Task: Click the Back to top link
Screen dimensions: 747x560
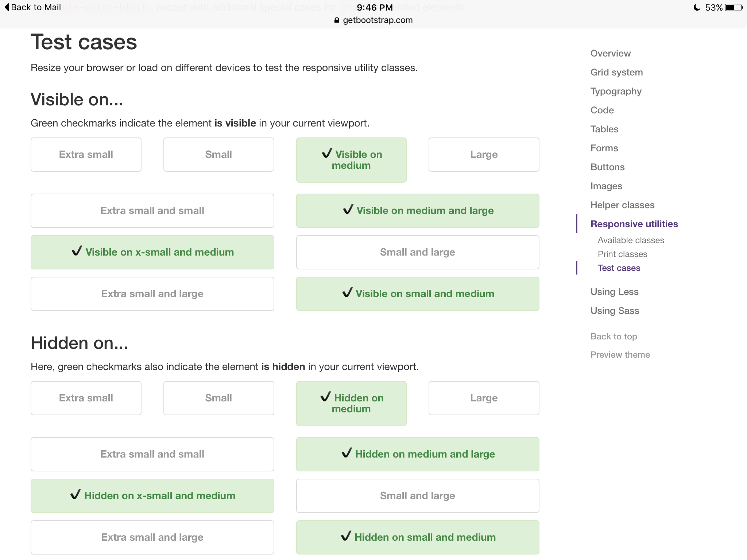Action: click(x=614, y=337)
